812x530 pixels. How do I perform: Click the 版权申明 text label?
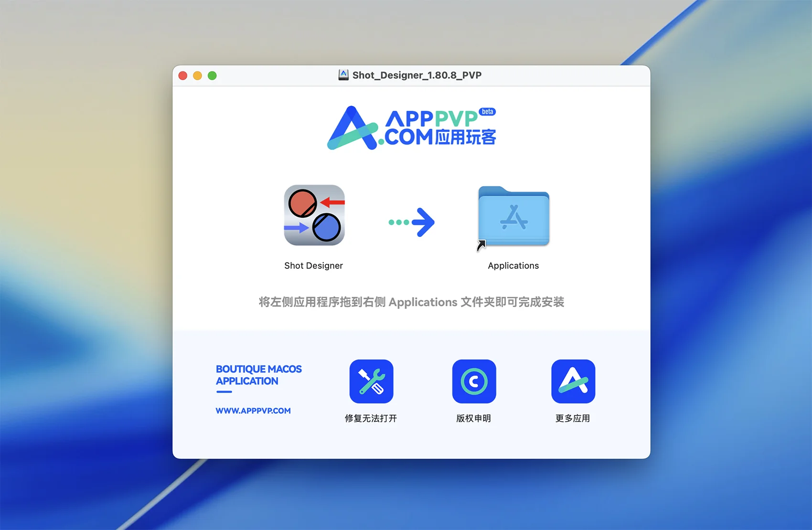click(x=473, y=418)
